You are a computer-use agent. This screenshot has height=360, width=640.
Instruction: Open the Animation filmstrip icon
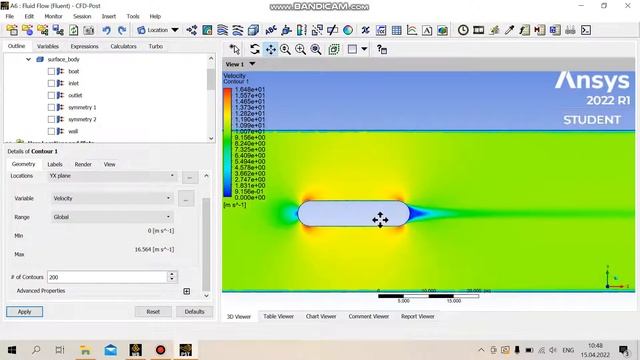(x=478, y=30)
